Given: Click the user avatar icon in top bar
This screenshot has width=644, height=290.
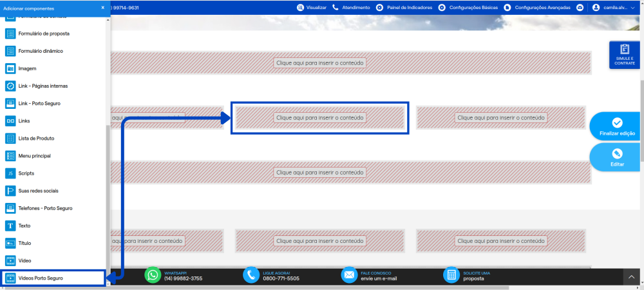Looking at the screenshot, I should (596, 7).
